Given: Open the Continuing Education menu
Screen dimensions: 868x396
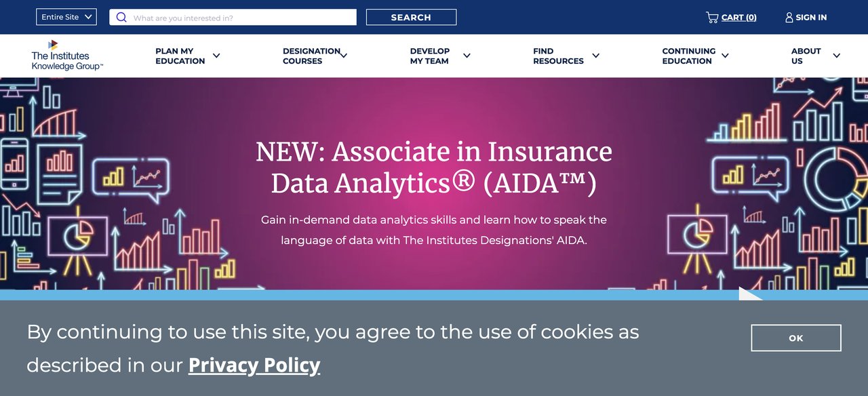Looking at the screenshot, I should point(688,56).
